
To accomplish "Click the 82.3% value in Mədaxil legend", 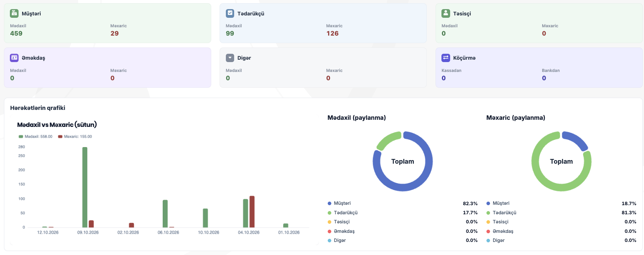I will 470,204.
